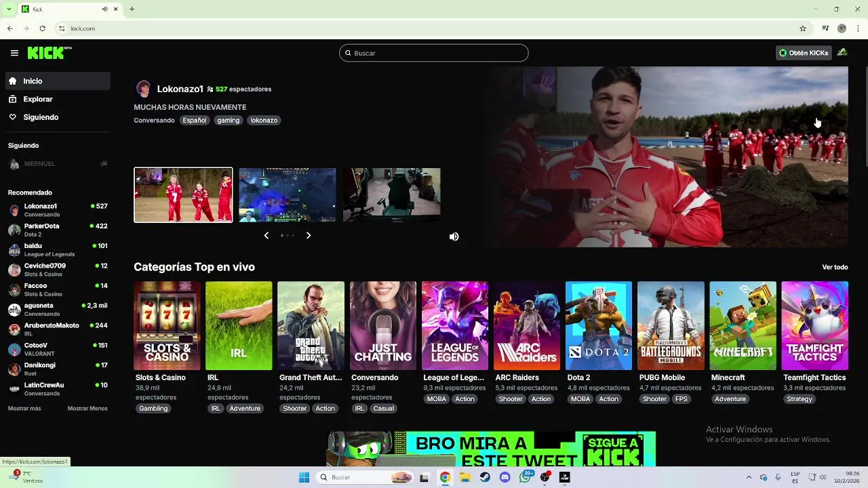This screenshot has width=868, height=488.
Task: Open recommended channel ParkerDota
Action: 58,230
